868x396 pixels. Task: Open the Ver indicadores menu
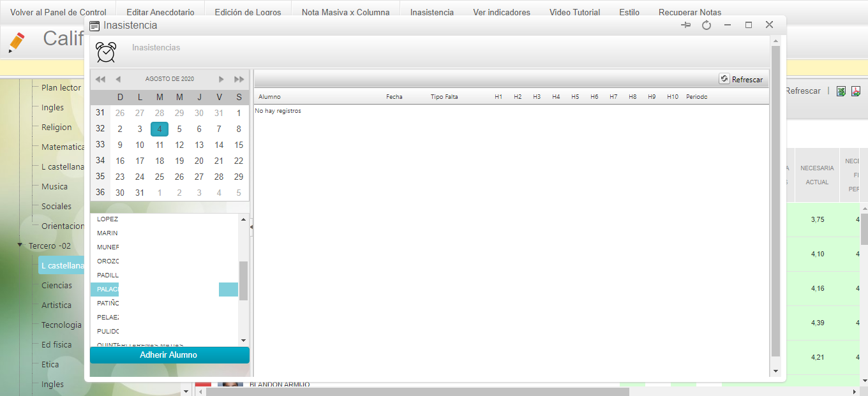(501, 12)
